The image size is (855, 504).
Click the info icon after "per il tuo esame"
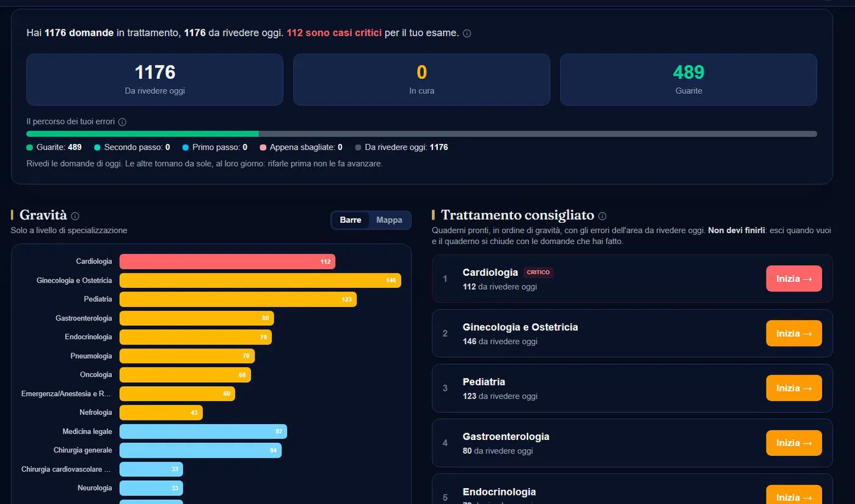point(467,34)
